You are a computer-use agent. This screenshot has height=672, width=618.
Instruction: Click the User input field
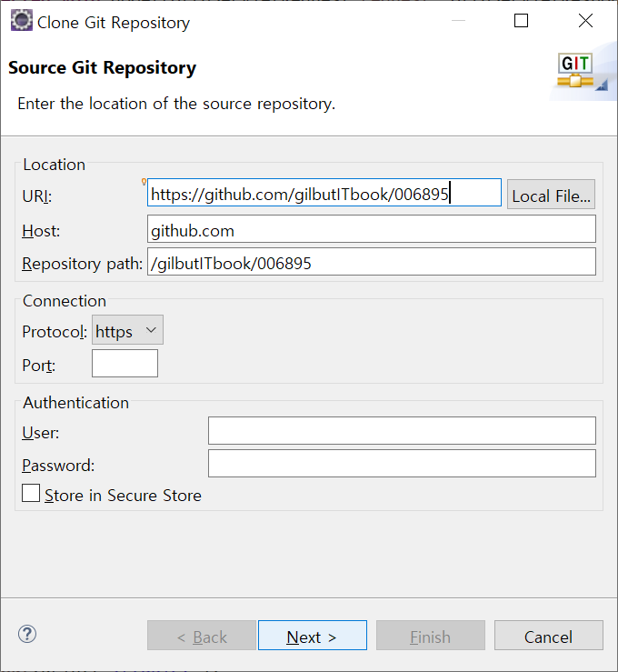click(x=402, y=431)
